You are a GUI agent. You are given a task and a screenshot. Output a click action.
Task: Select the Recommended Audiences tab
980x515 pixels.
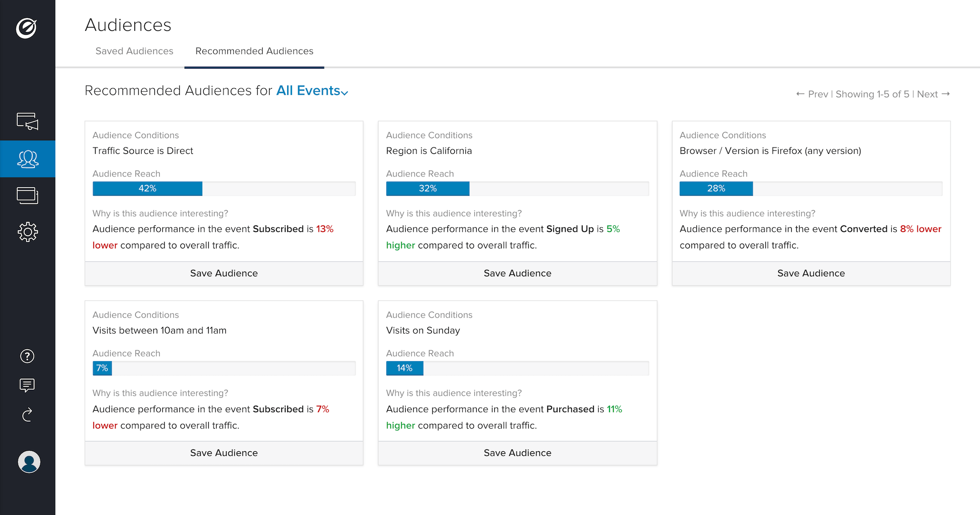tap(253, 51)
